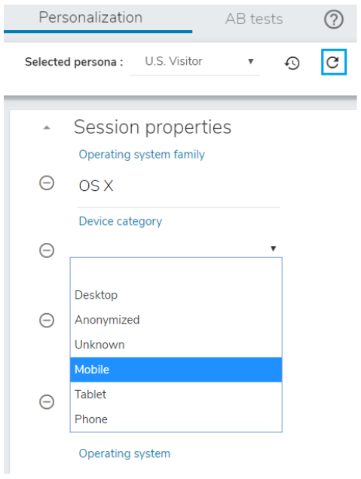This screenshot has height=479, width=361.
Task: Click the highlighted refresh icon
Action: (334, 62)
